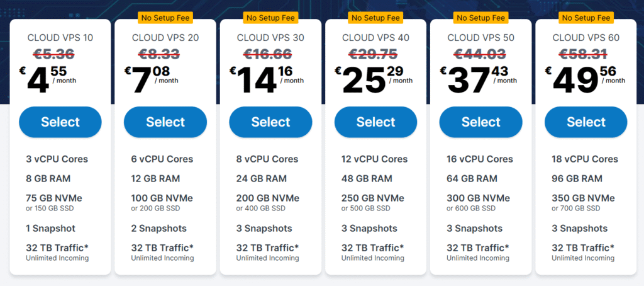Screen dimensions: 644x286
Task: Select the Cloud VPS 60 plan
Action: point(586,122)
